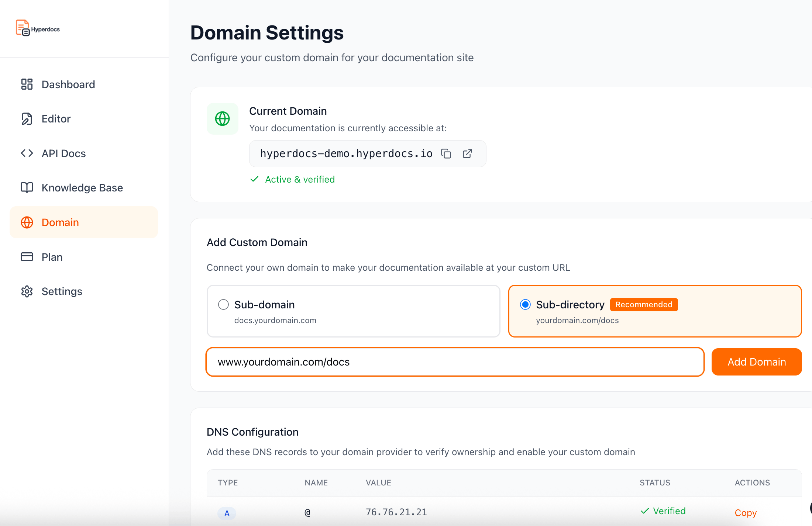Viewport: 812px width, 526px height.
Task: Click the Hyperdocs logo icon
Action: pos(23,28)
